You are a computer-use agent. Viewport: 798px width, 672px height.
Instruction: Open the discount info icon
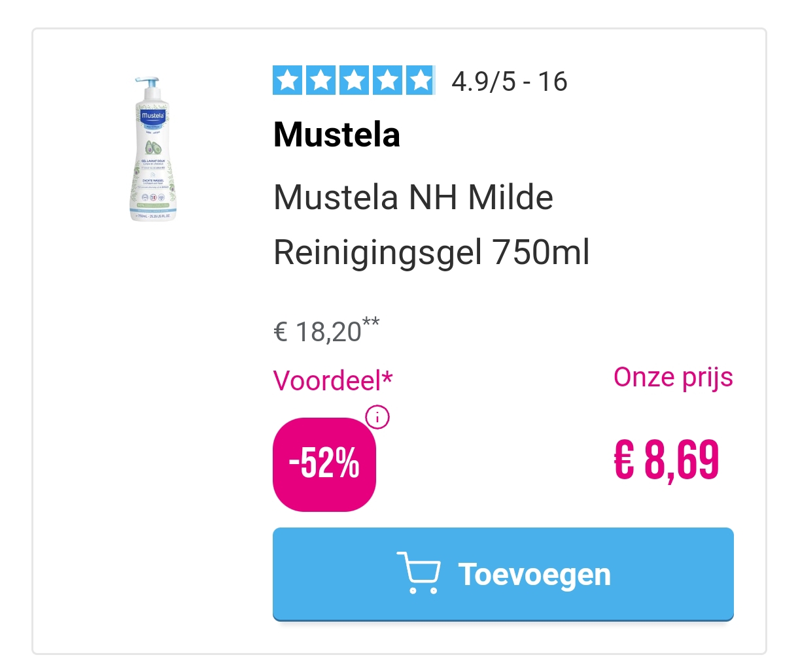tap(377, 417)
